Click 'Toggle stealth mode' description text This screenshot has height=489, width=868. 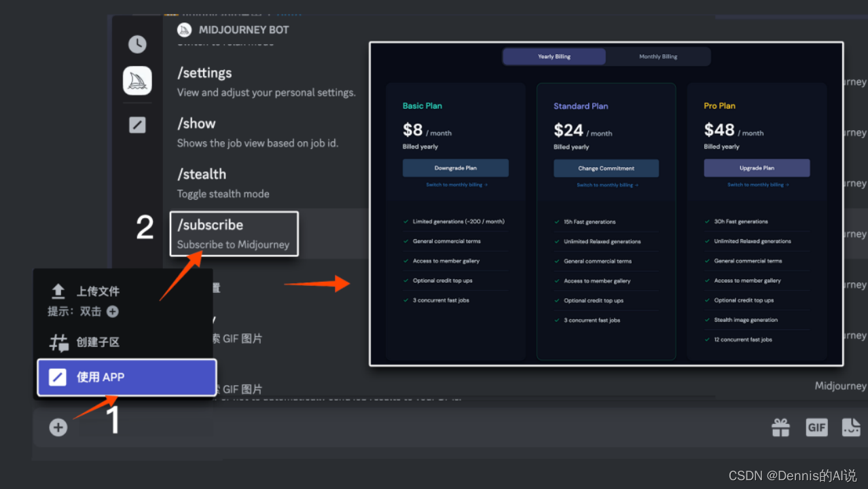(223, 194)
